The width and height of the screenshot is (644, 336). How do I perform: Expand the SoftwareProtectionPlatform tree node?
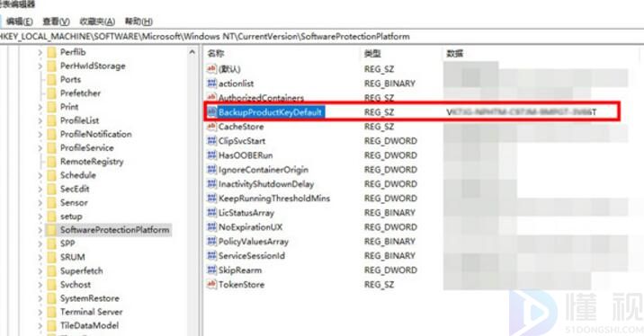coord(40,230)
